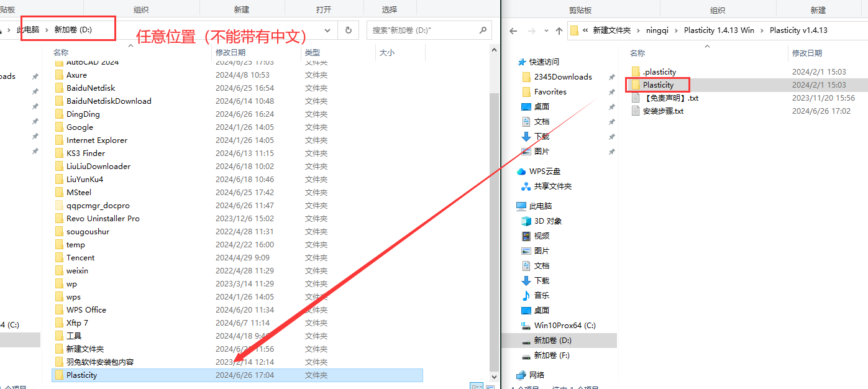Screen dimensions: 868x389
Task: Open 共享文件夹 in right navigation pane
Action: [552, 186]
